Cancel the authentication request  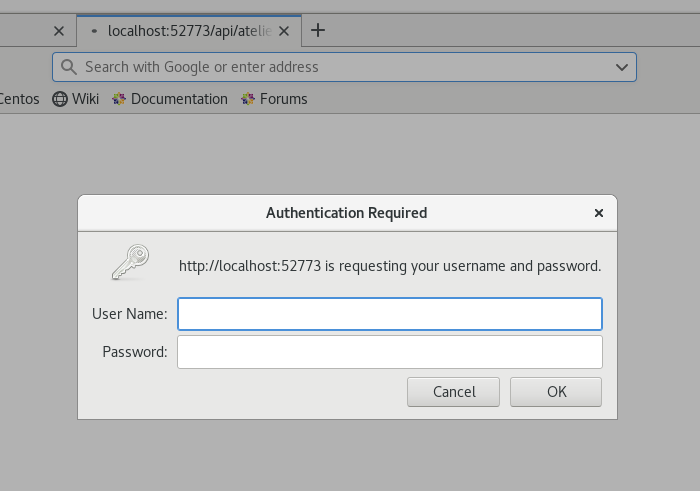453,392
